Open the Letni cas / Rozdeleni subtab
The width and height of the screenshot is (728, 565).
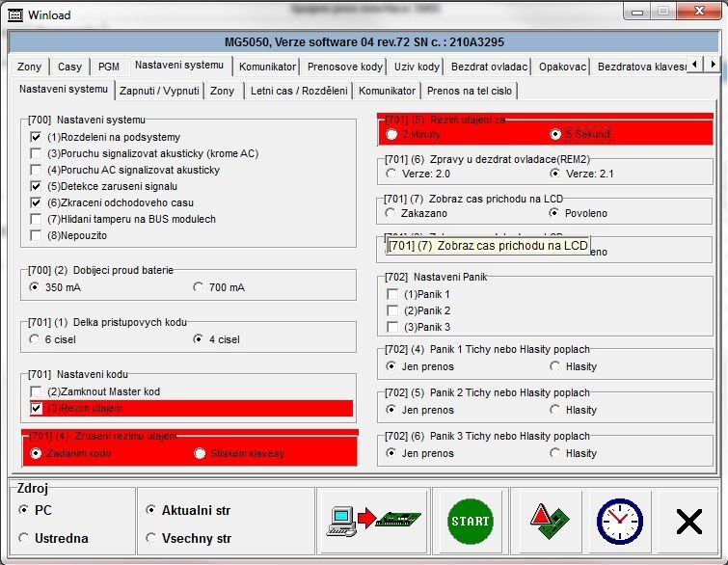pos(297,91)
